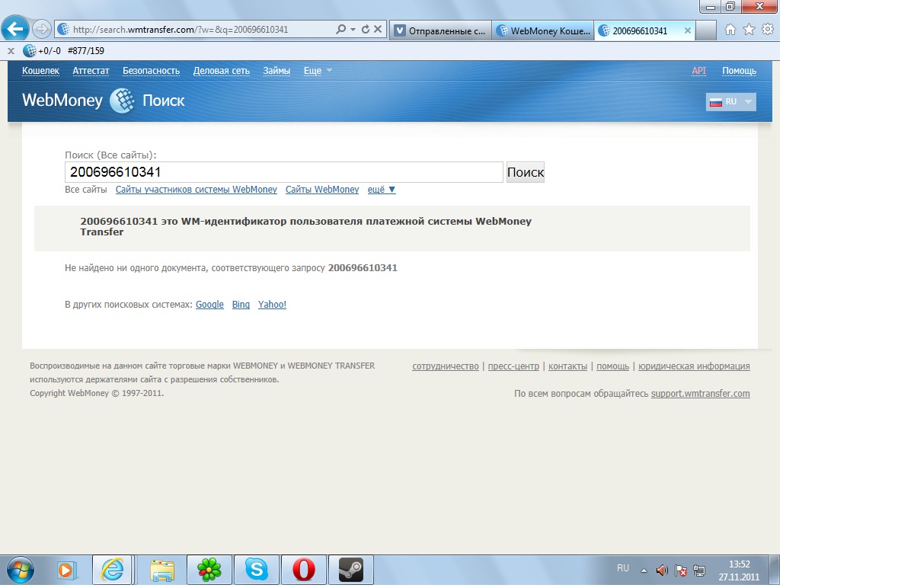Viewport: 914px width, 588px height.
Task: Open the 'Безопасность' menu item
Action: pos(151,71)
